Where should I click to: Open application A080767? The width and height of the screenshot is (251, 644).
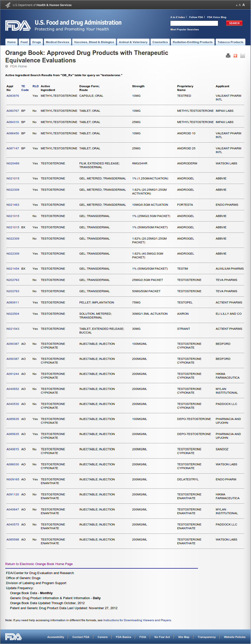13,111
